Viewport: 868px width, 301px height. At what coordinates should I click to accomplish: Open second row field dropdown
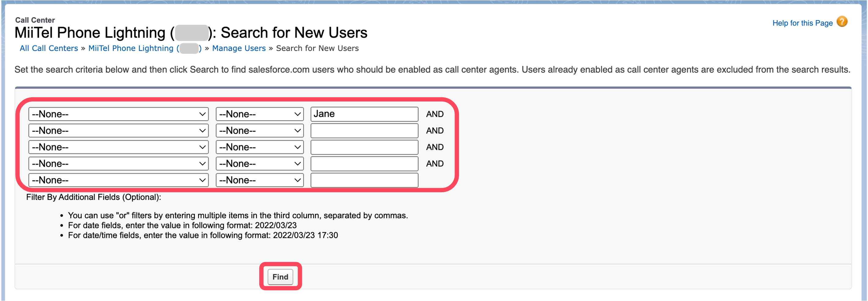pyautogui.click(x=119, y=130)
